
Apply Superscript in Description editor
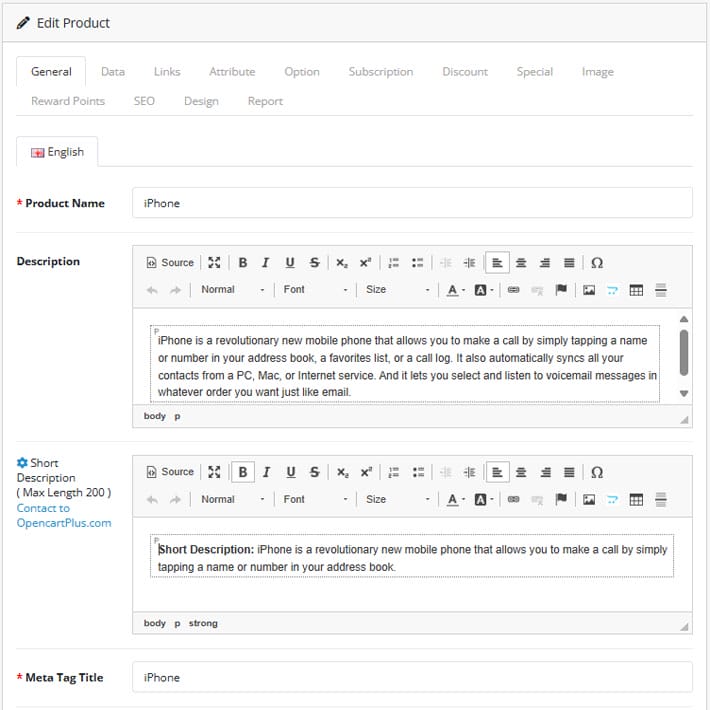pyautogui.click(x=365, y=263)
